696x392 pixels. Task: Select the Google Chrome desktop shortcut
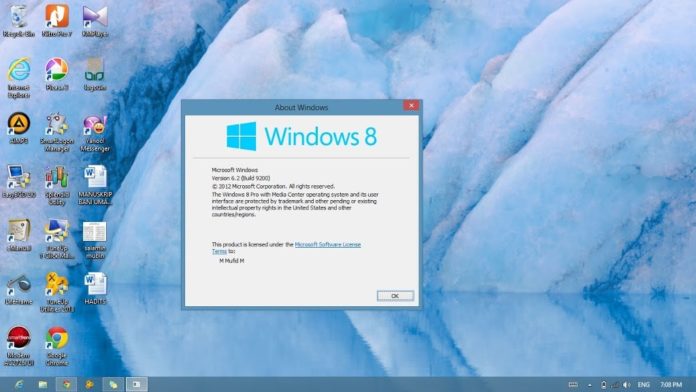(57, 347)
